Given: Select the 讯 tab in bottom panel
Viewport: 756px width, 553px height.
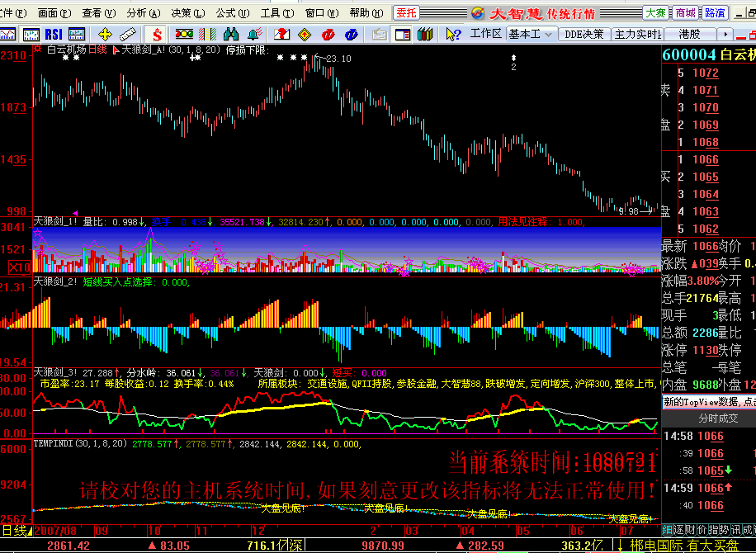Looking at the screenshot, I should click(737, 530).
